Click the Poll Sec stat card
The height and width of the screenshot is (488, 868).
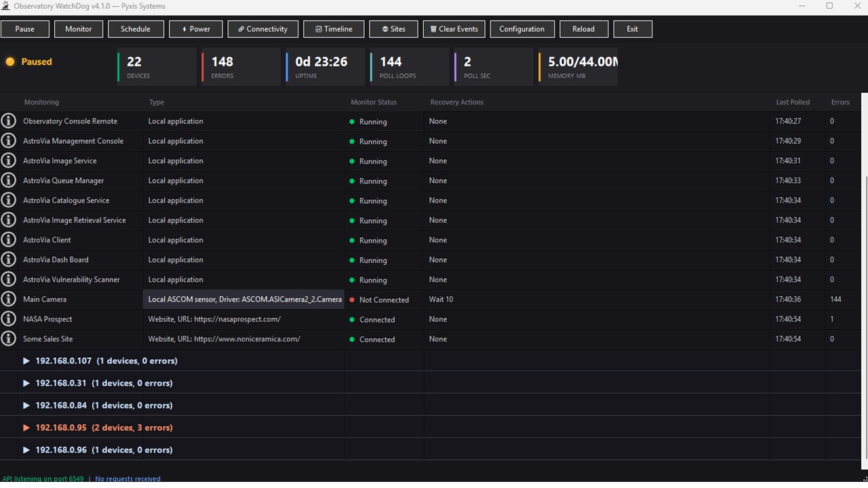[x=493, y=66]
